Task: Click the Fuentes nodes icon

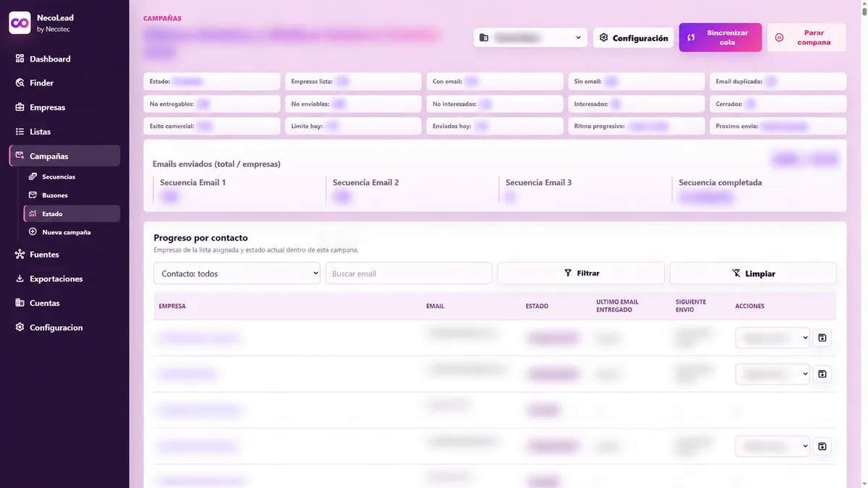Action: (20, 254)
